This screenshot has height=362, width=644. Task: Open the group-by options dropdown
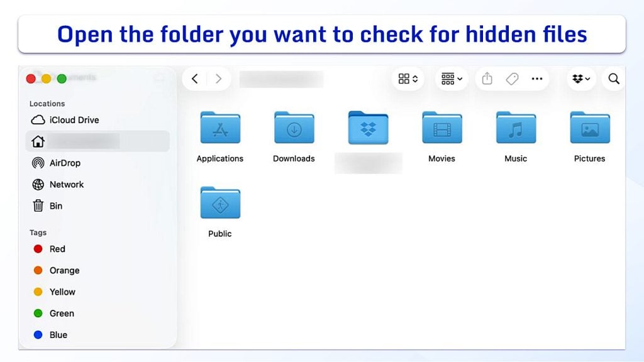(452, 79)
